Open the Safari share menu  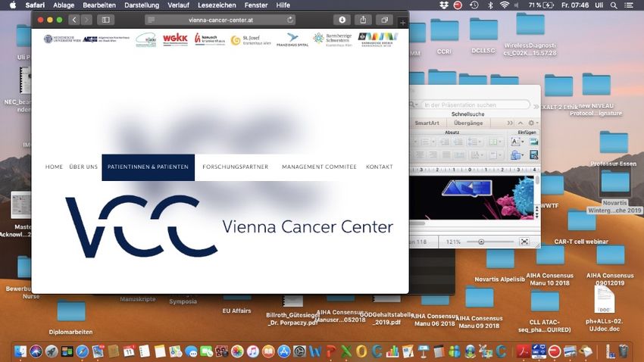tap(363, 20)
